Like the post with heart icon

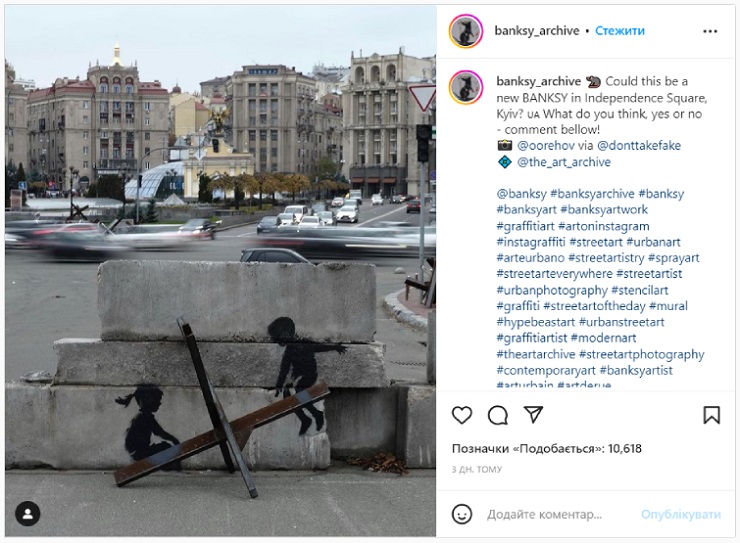(462, 415)
